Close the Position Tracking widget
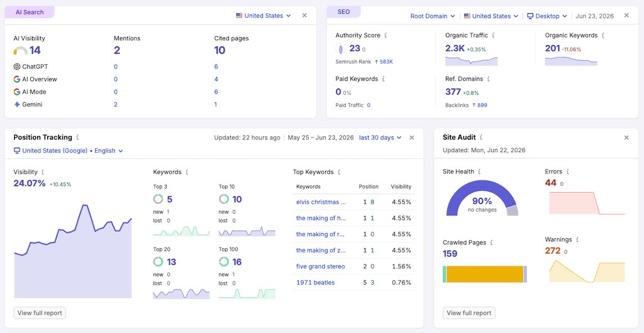Image resolution: width=644 pixels, height=333 pixels. point(411,138)
